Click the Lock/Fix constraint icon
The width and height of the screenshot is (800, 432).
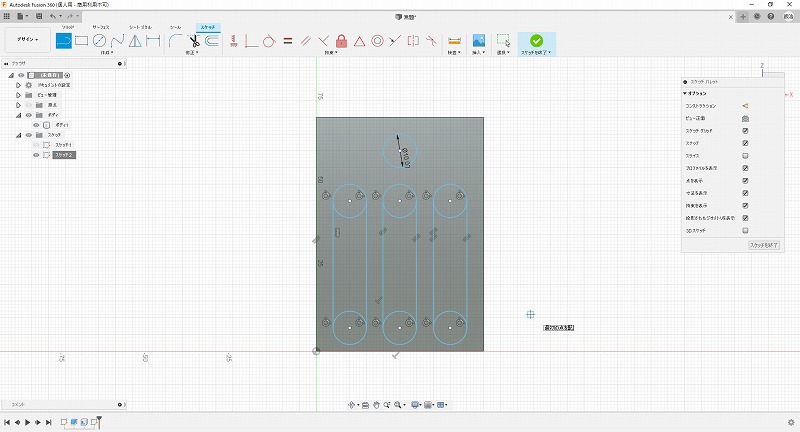click(x=341, y=41)
